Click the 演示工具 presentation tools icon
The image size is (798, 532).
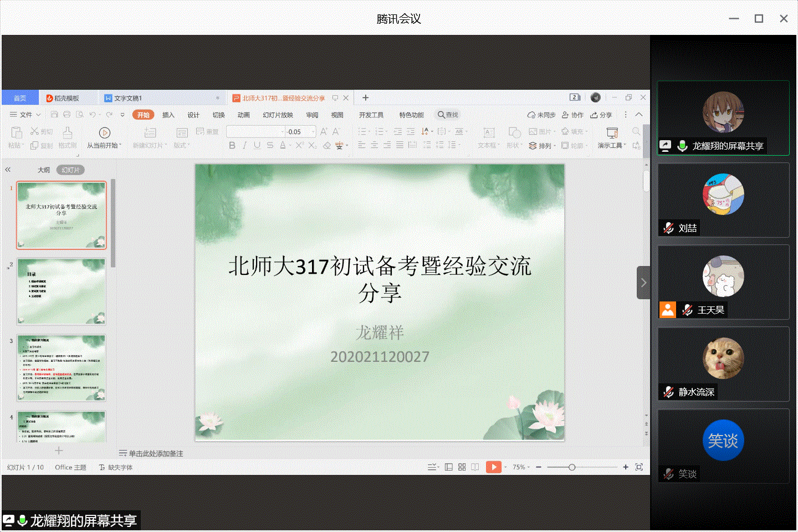pos(612,133)
